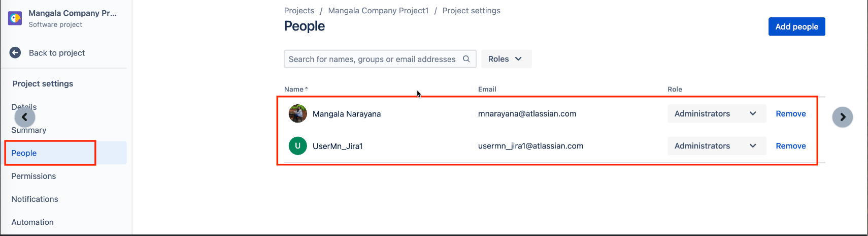The width and height of the screenshot is (868, 236).
Task: Click the Back to project arrow icon
Action: tap(15, 52)
